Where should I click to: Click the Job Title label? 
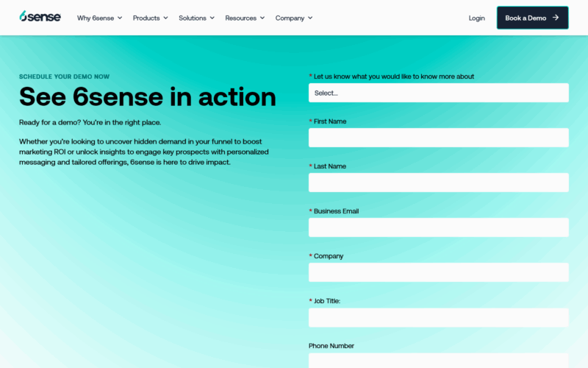[x=326, y=301]
